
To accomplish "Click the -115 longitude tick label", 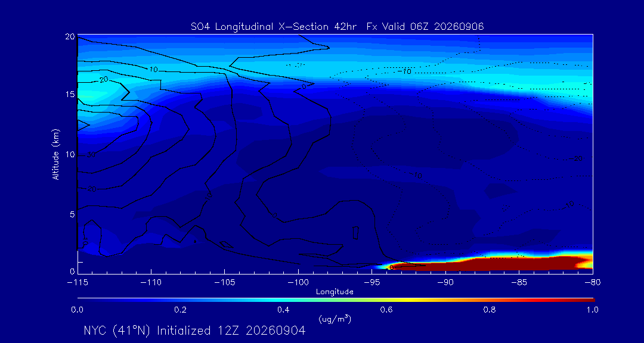I will point(78,283).
